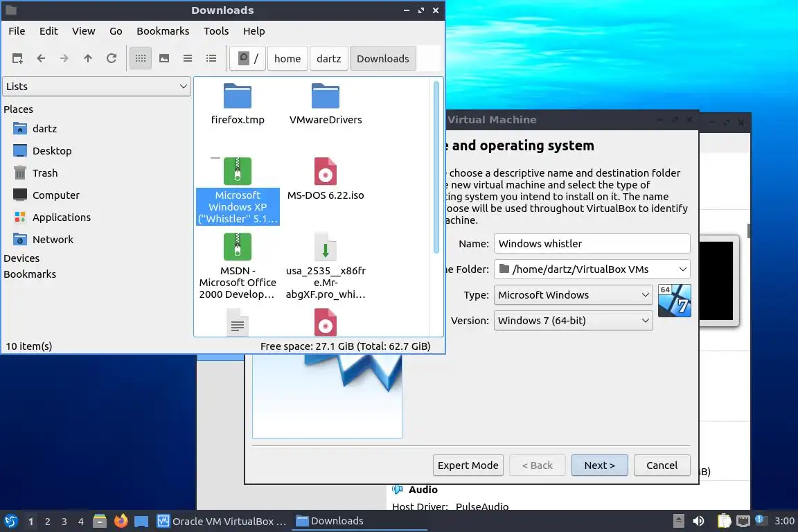This screenshot has height=532, width=798.
Task: Cancel the Create Virtual Machine wizard
Action: pyautogui.click(x=662, y=465)
